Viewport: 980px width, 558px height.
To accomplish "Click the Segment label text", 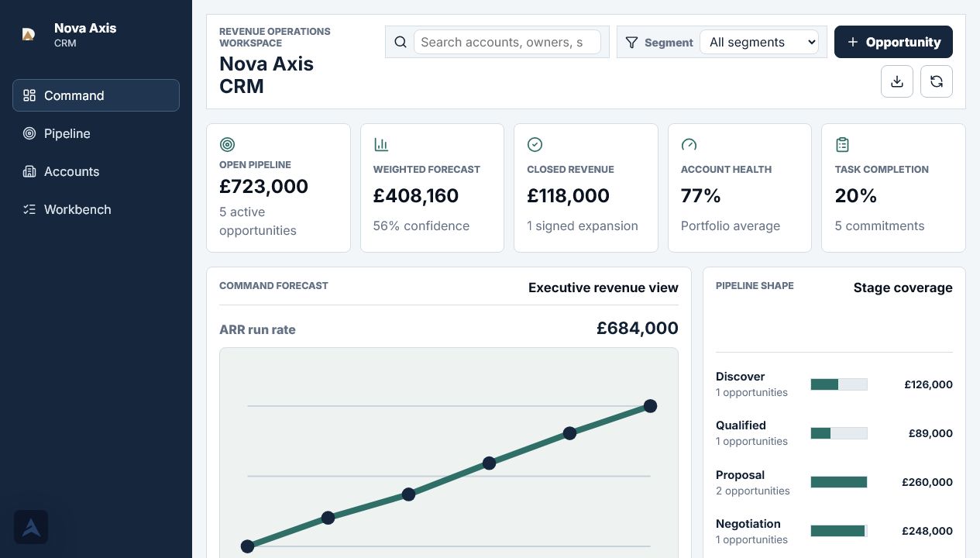I will pos(669,43).
